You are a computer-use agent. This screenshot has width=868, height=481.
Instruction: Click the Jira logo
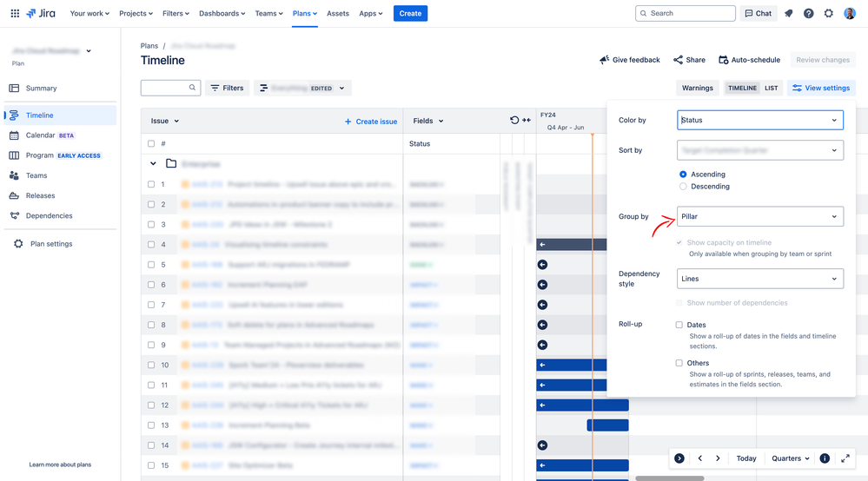point(41,13)
